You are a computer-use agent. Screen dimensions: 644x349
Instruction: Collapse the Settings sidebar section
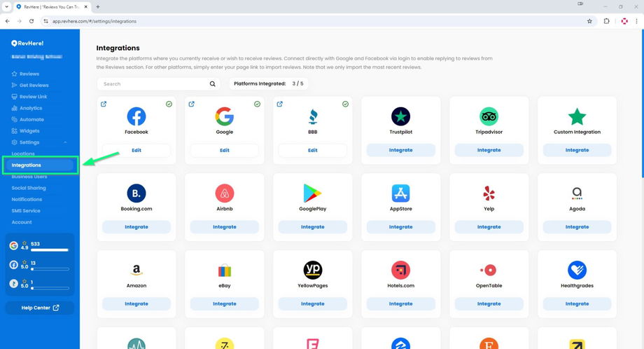click(65, 142)
